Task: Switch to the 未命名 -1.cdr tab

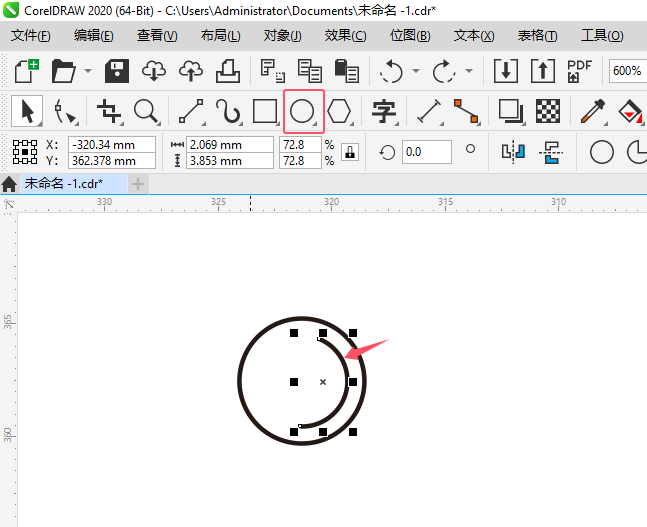Action: pyautogui.click(x=73, y=183)
